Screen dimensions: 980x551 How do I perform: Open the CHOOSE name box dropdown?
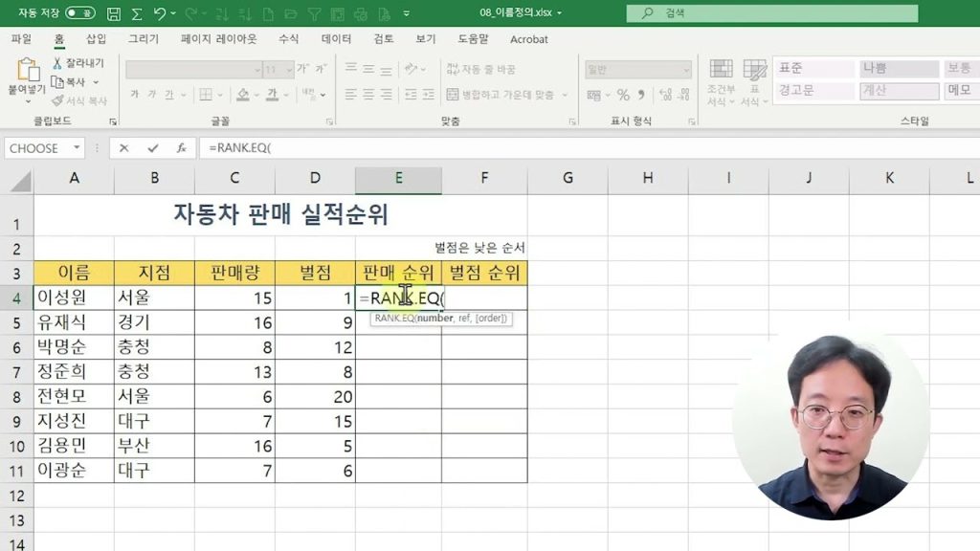[75, 148]
